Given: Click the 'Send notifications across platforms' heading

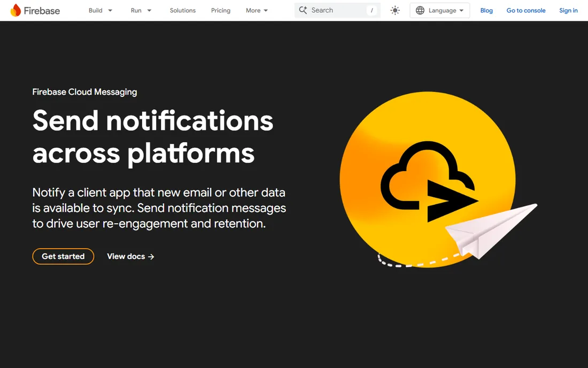Looking at the screenshot, I should (153, 137).
